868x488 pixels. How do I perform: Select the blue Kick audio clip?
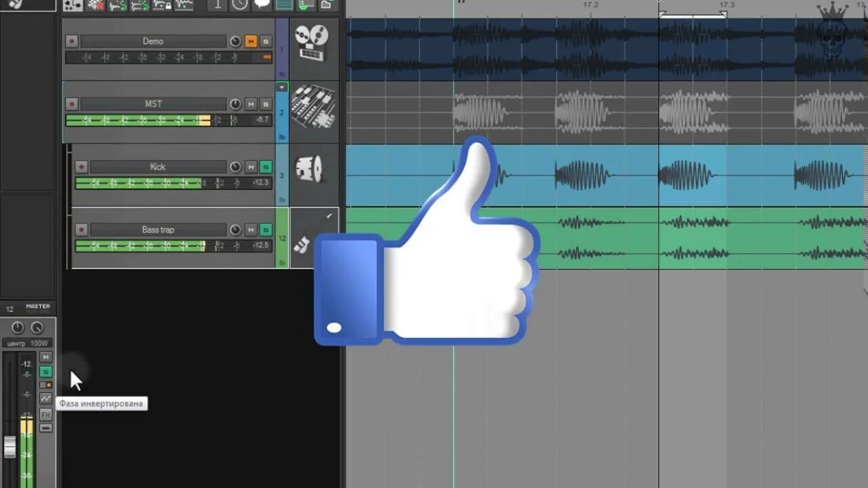(x=606, y=175)
